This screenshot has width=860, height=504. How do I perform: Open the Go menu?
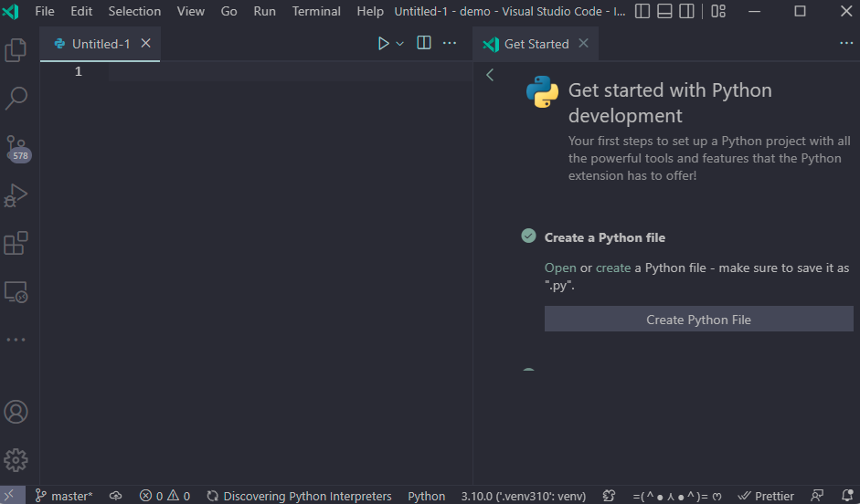pos(228,11)
